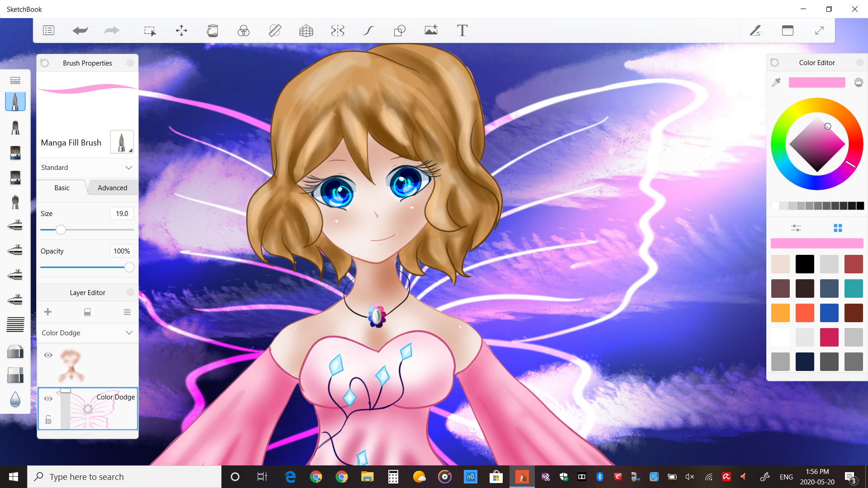868x488 pixels.
Task: Turn on the Symmetry tool
Action: pos(338,30)
